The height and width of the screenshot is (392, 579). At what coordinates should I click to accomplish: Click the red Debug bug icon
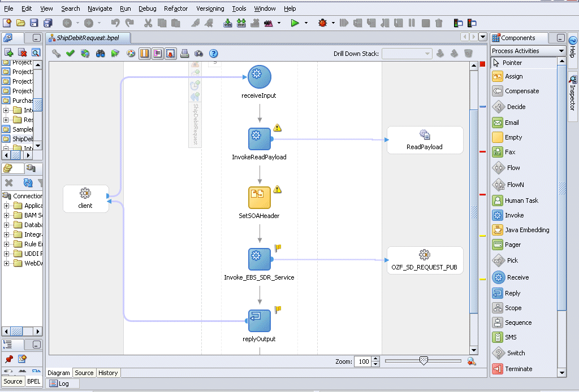click(323, 23)
